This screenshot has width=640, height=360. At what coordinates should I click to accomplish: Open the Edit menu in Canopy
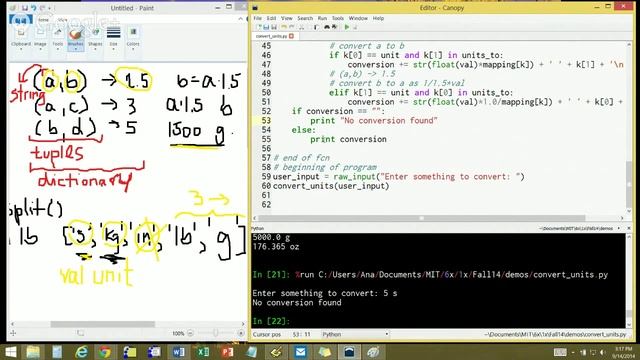[271, 18]
